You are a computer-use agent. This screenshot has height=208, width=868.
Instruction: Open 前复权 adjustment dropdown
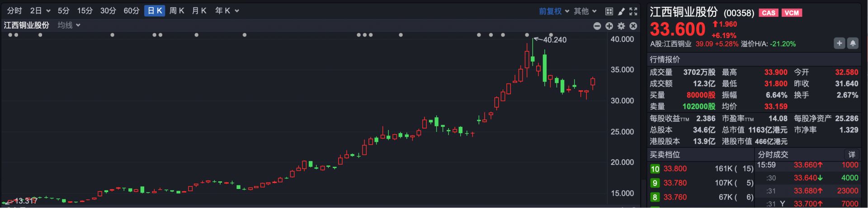554,11
